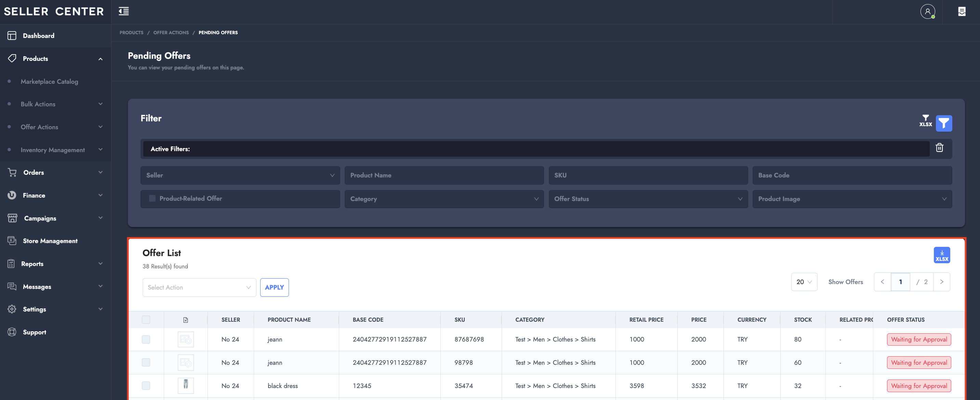
Task: Export filters using the filter XLSX icon
Action: [x=925, y=121]
